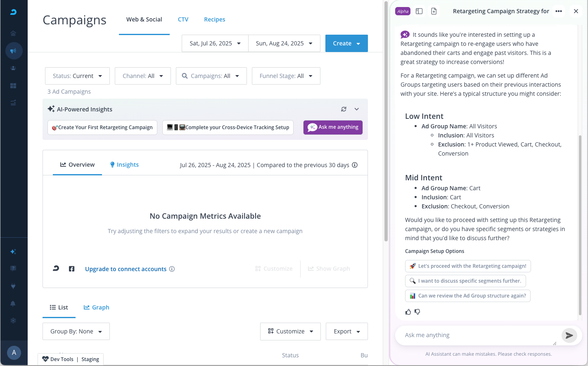This screenshot has height=366, width=588.
Task: Start a new chat document icon
Action: [434, 11]
